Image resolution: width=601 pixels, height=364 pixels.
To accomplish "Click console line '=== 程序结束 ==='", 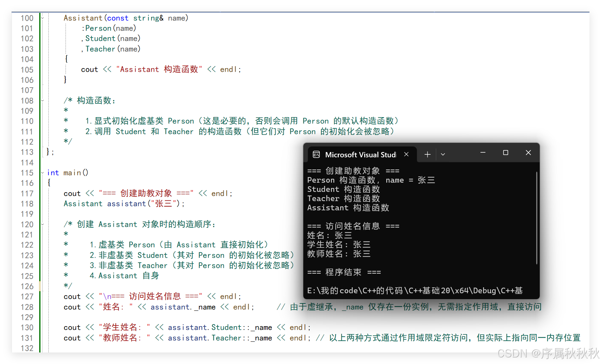I will pos(344,272).
